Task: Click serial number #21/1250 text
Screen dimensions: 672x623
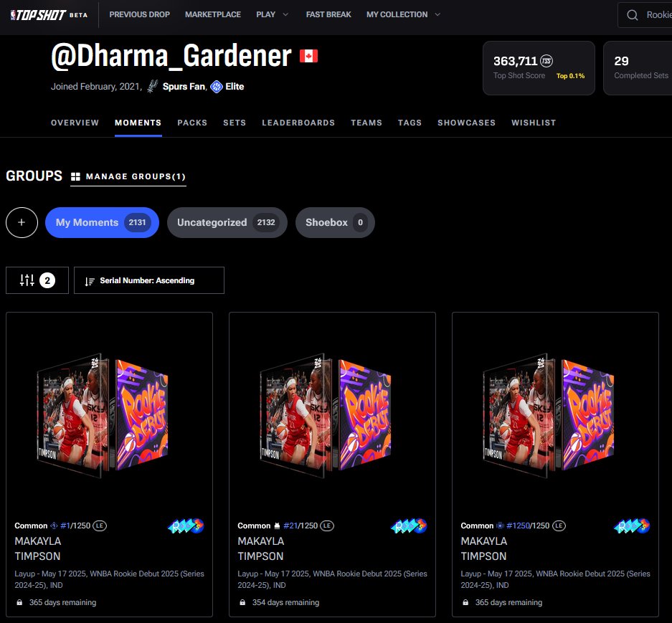Action: pos(300,525)
